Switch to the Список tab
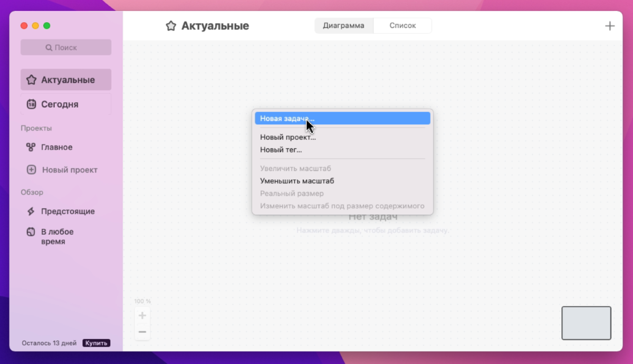 pos(402,25)
